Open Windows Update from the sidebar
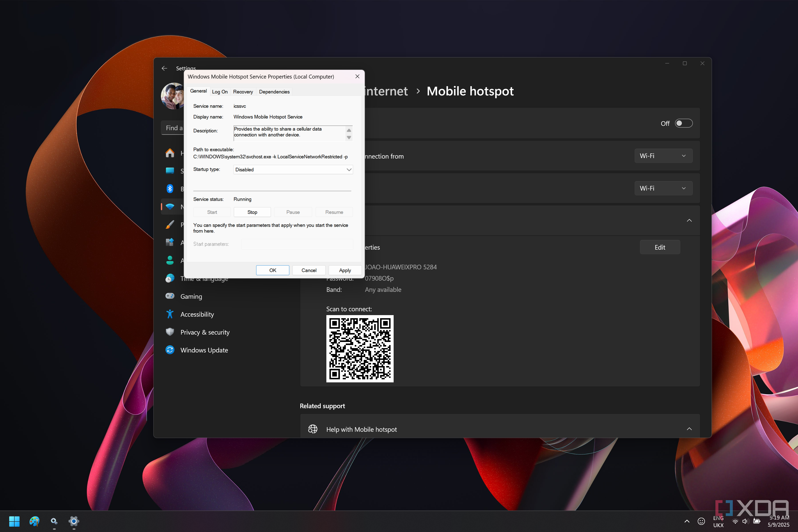This screenshot has height=532, width=798. (x=204, y=350)
